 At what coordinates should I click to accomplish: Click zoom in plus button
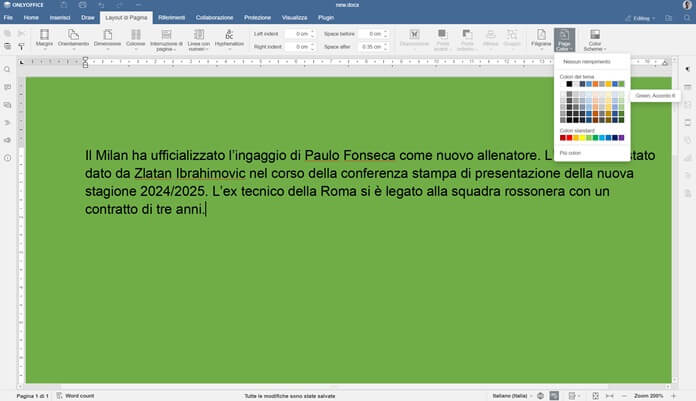(673, 396)
